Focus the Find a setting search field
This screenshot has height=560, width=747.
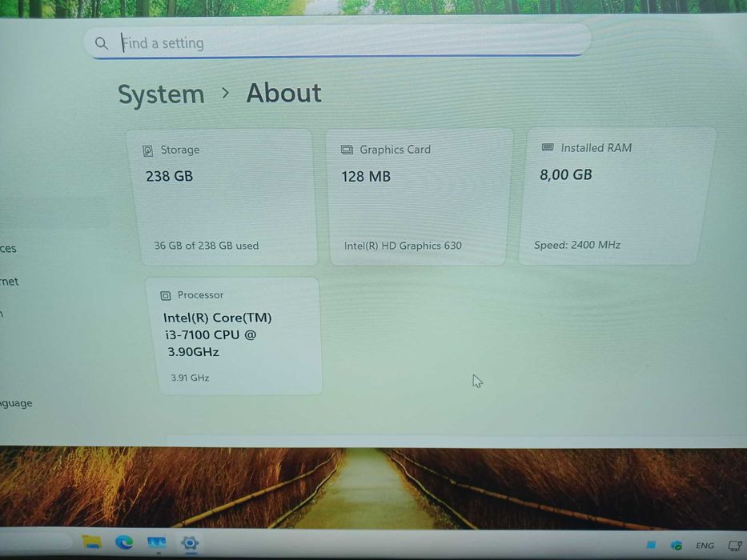point(337,42)
